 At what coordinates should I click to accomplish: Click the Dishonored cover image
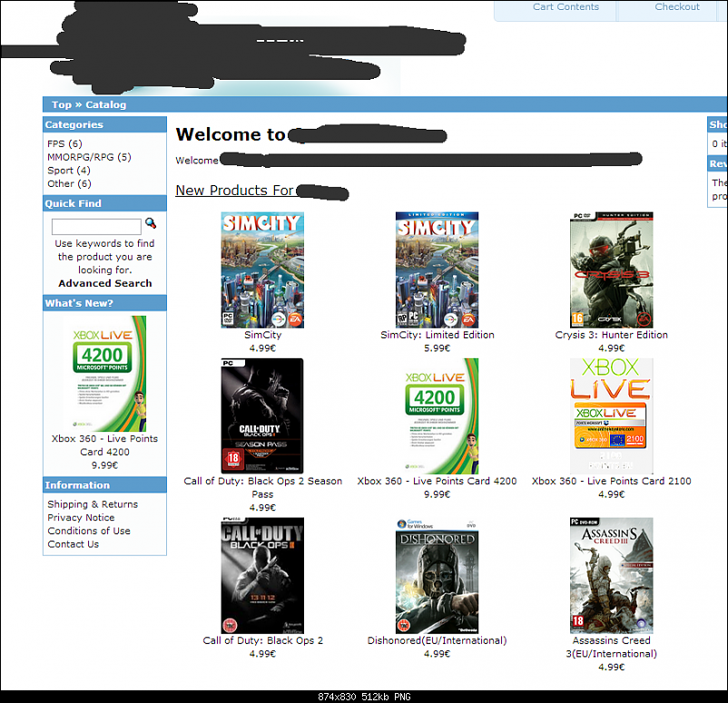[437, 576]
